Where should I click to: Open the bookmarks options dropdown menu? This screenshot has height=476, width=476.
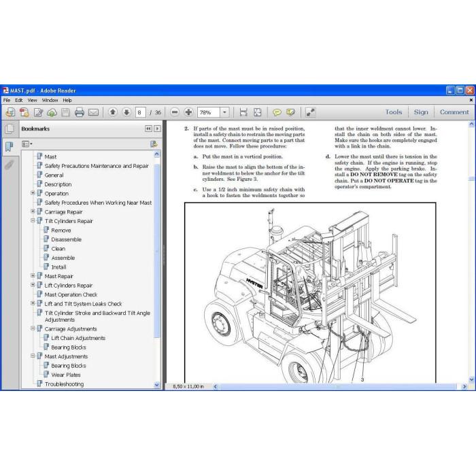coord(27,144)
